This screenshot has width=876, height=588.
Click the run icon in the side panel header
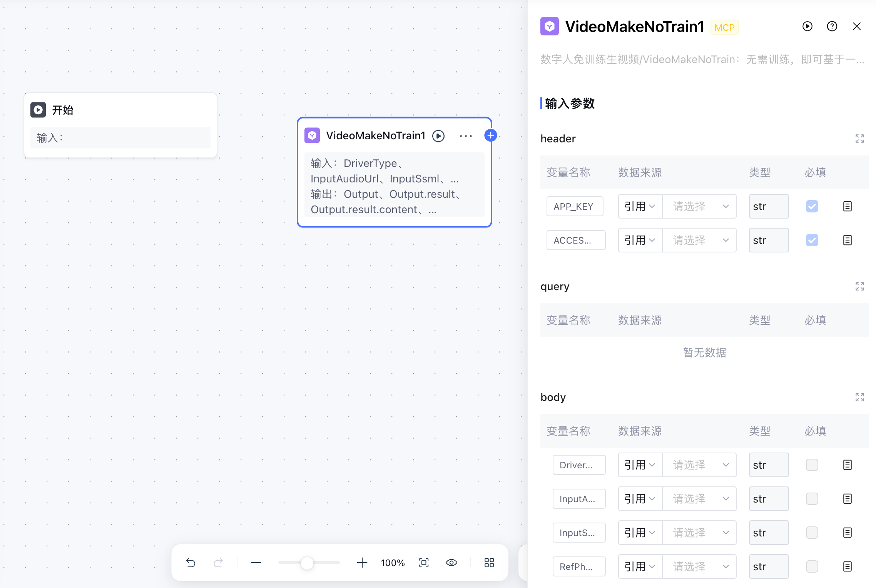click(x=807, y=26)
